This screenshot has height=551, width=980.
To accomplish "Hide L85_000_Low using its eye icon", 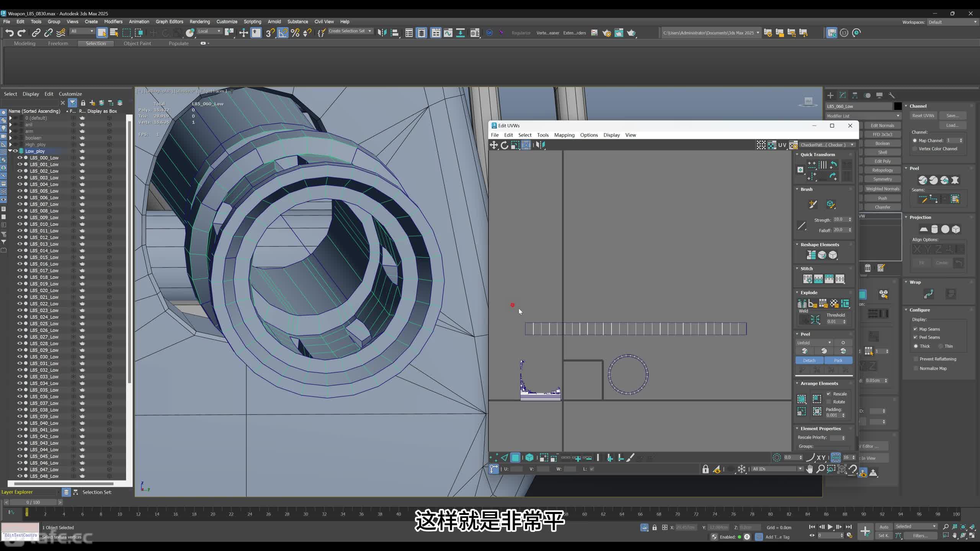I will [20, 158].
